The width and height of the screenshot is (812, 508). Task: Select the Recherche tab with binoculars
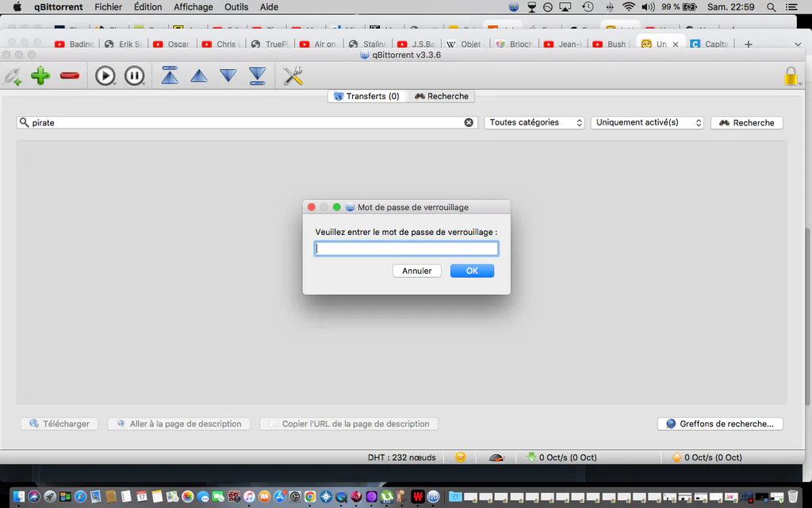(441, 96)
